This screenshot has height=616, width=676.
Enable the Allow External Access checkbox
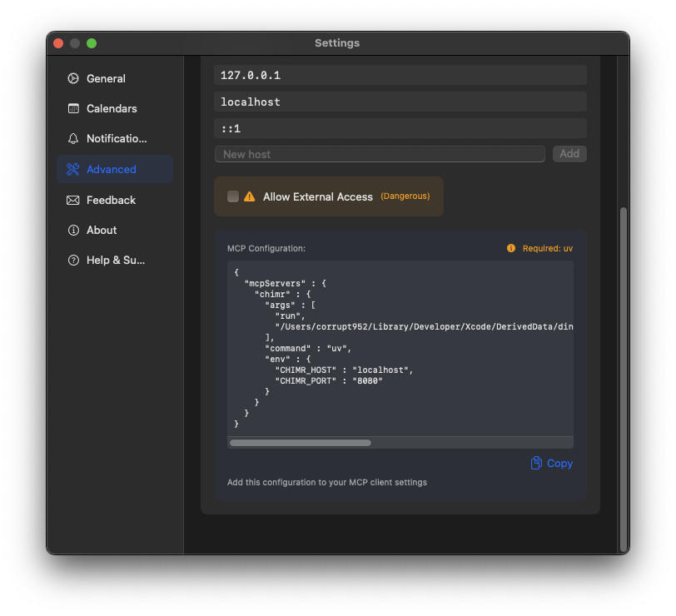[x=233, y=196]
